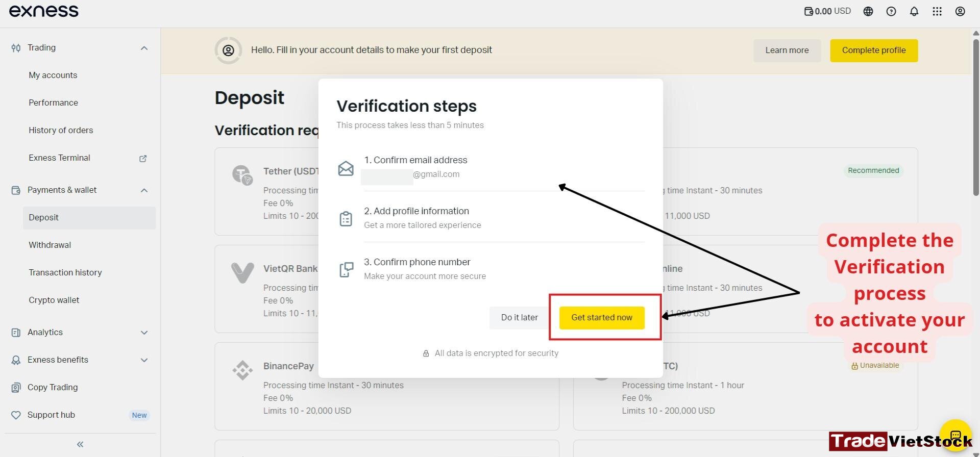
Task: Click the Recommended badge
Action: 873,170
